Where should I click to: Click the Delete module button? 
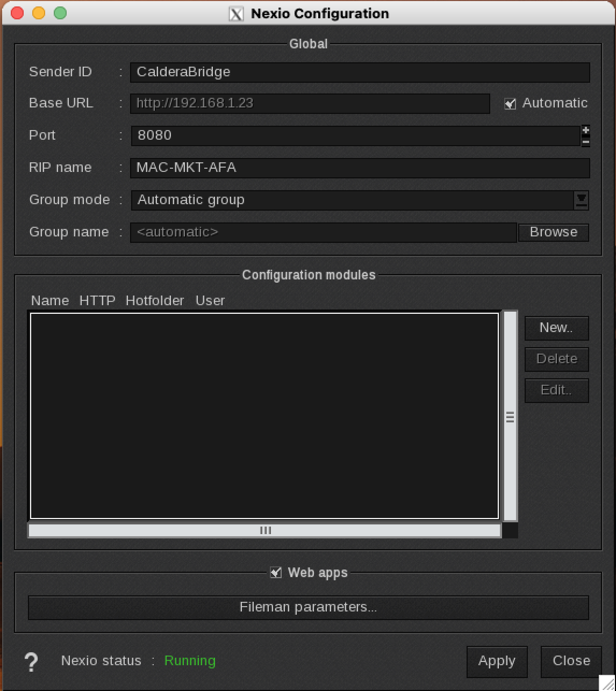click(556, 359)
